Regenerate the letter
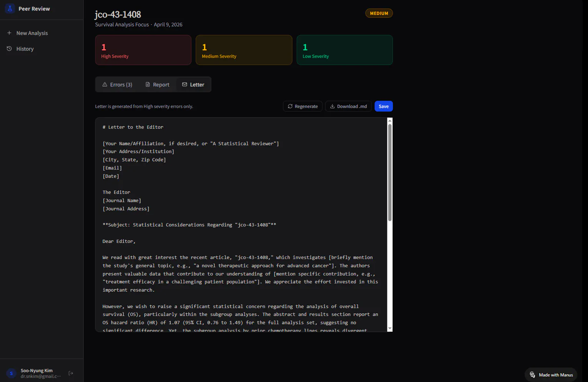This screenshot has width=588, height=382. point(303,106)
